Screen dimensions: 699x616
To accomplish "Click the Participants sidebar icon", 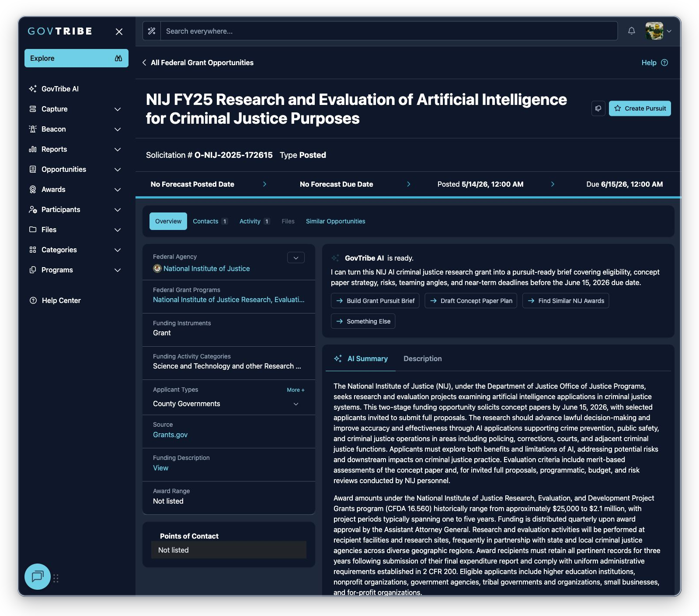I will tap(33, 209).
